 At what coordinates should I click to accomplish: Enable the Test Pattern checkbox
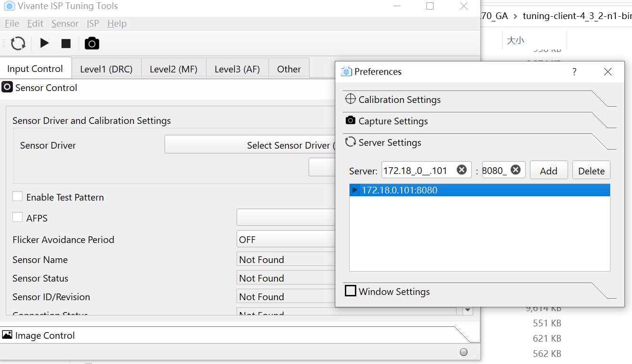(18, 196)
